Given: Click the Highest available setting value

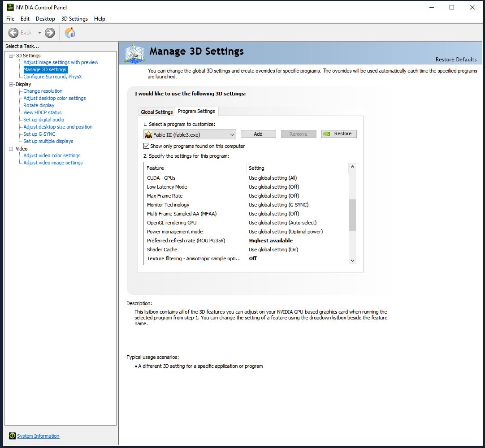Looking at the screenshot, I should point(271,241).
